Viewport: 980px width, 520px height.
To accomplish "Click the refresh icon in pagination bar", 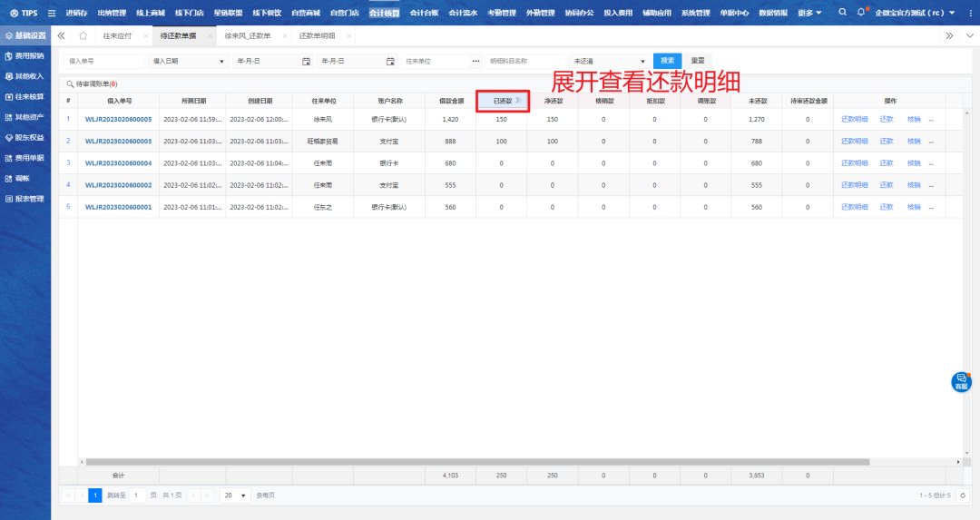I will (x=963, y=495).
